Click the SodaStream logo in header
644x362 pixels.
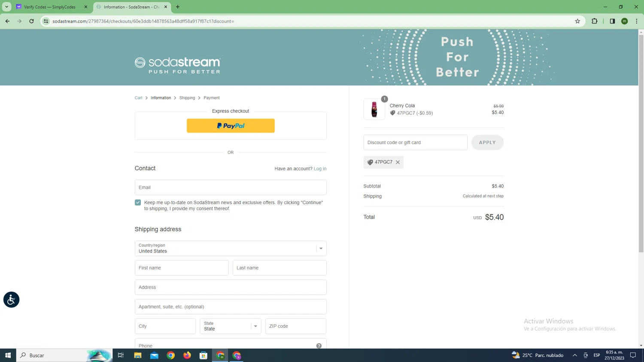click(x=177, y=65)
